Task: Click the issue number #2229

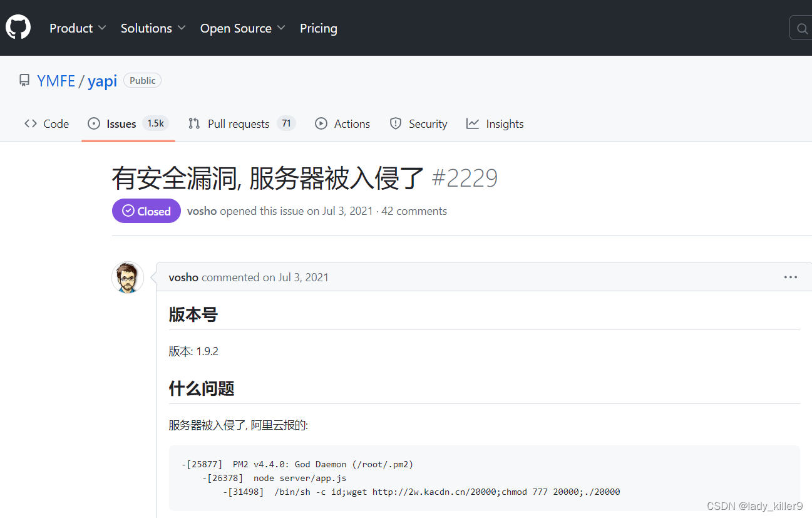Action: (465, 179)
